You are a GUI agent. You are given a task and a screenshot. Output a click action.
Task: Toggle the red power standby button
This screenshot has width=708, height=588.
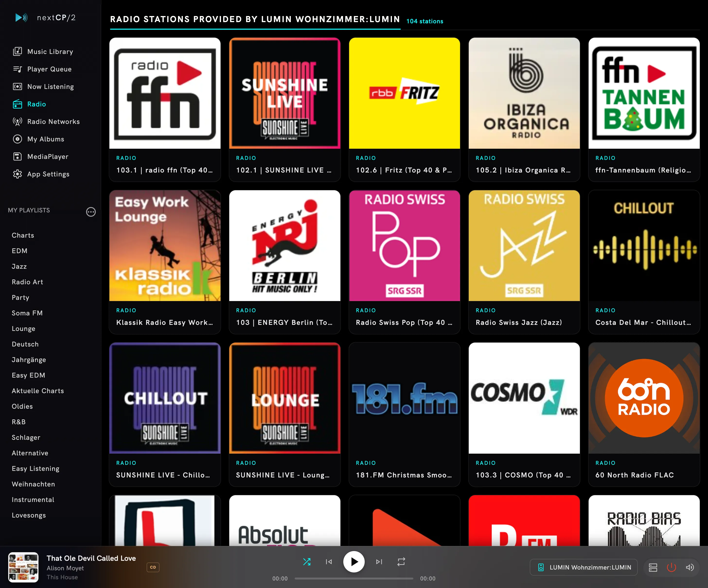[672, 567]
